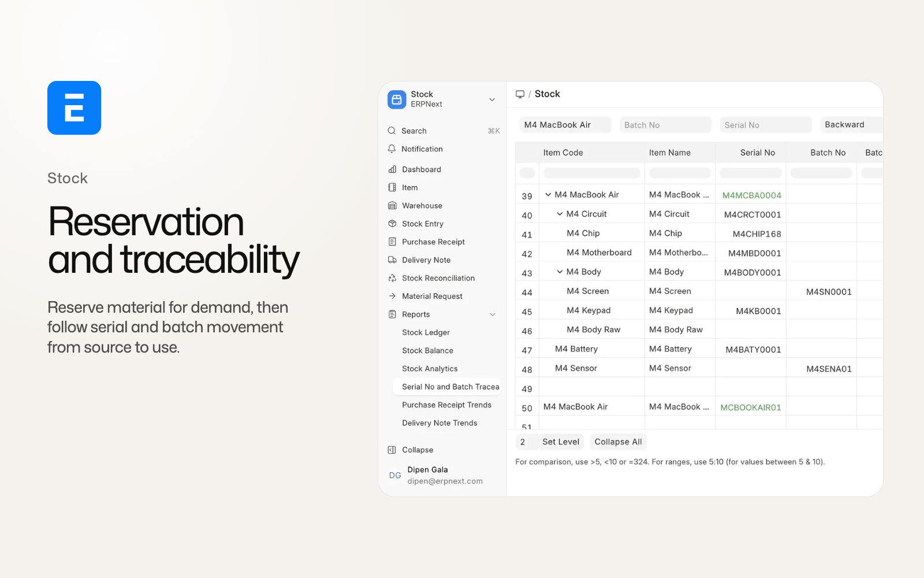The height and width of the screenshot is (578, 924).
Task: Click the Batch No column header
Action: (x=821, y=153)
